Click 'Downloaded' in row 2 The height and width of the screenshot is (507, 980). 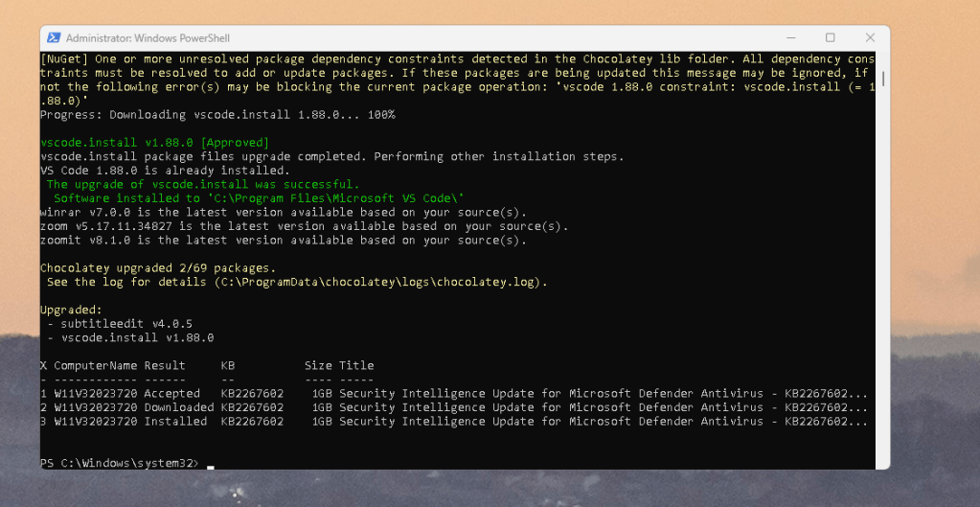(179, 407)
